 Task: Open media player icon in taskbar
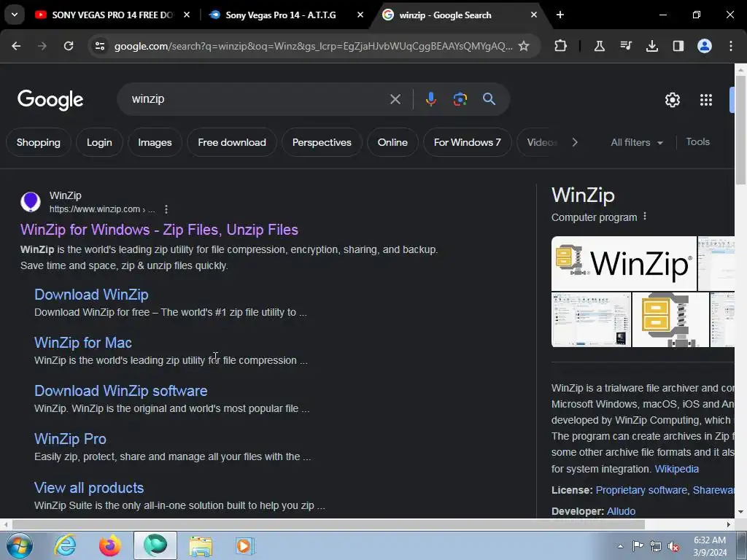245,545
